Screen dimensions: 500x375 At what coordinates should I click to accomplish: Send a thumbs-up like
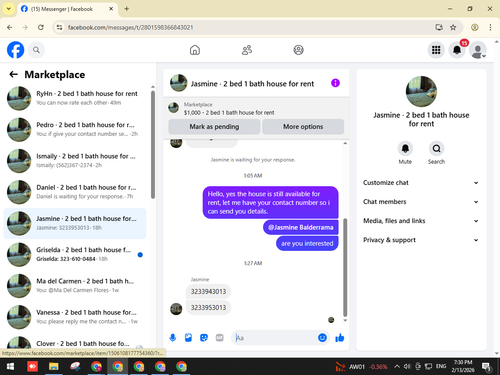click(340, 338)
